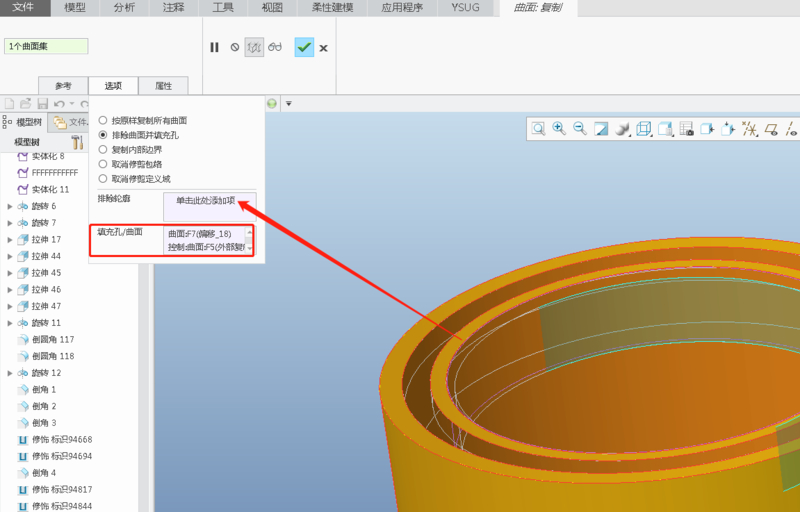The image size is (800, 512).
Task: Expand the 拉伸 17 tree node
Action: (x=10, y=240)
